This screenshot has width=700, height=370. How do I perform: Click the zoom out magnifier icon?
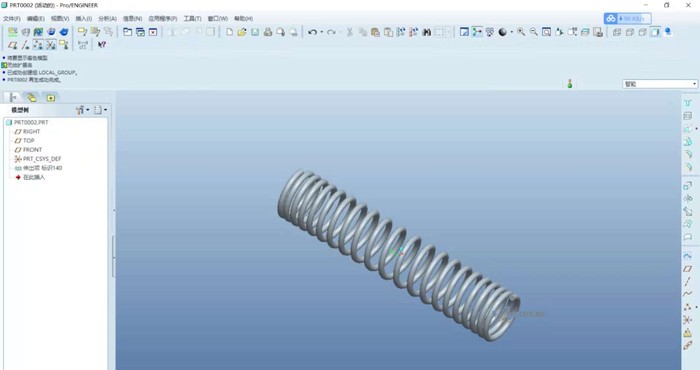(x=533, y=32)
